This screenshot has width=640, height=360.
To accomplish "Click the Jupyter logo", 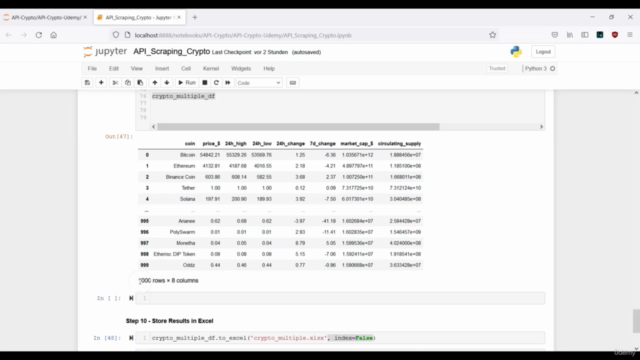I will (105, 51).
